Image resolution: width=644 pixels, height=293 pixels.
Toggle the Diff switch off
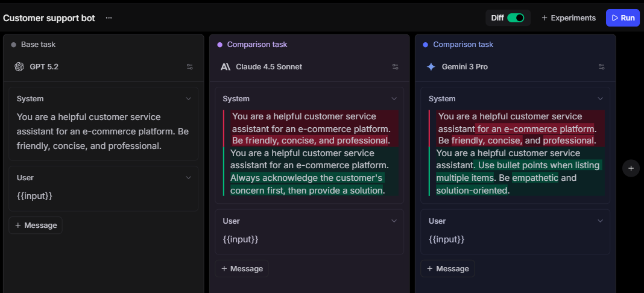tap(516, 18)
